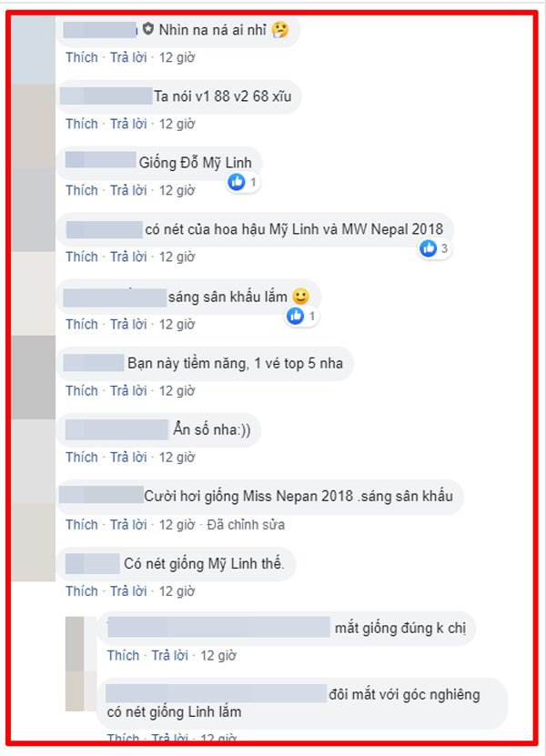546x756 pixels.
Task: Click the badge icon before Nhìn na ná
Action: pyautogui.click(x=148, y=29)
